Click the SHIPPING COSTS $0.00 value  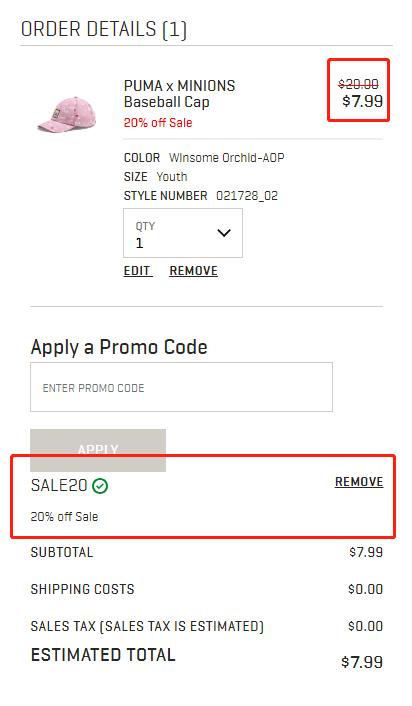(x=365, y=589)
